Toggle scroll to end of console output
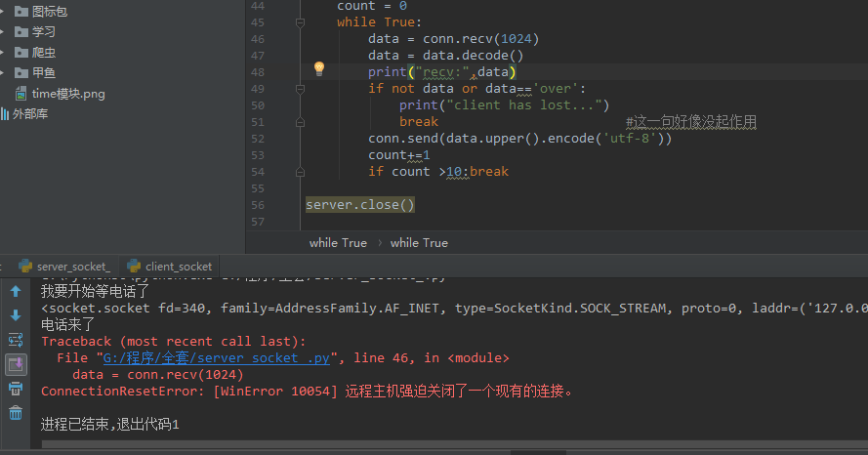This screenshot has width=868, height=455. click(x=16, y=364)
